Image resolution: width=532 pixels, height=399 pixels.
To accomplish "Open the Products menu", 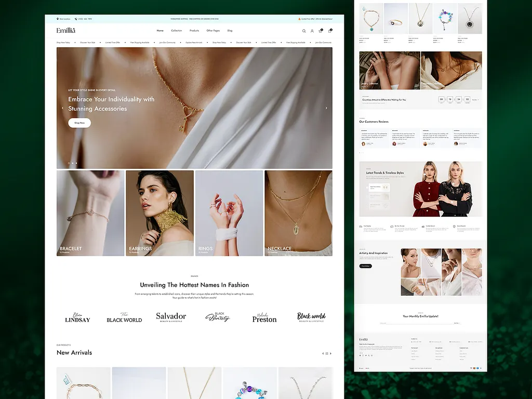I will pos(194,31).
